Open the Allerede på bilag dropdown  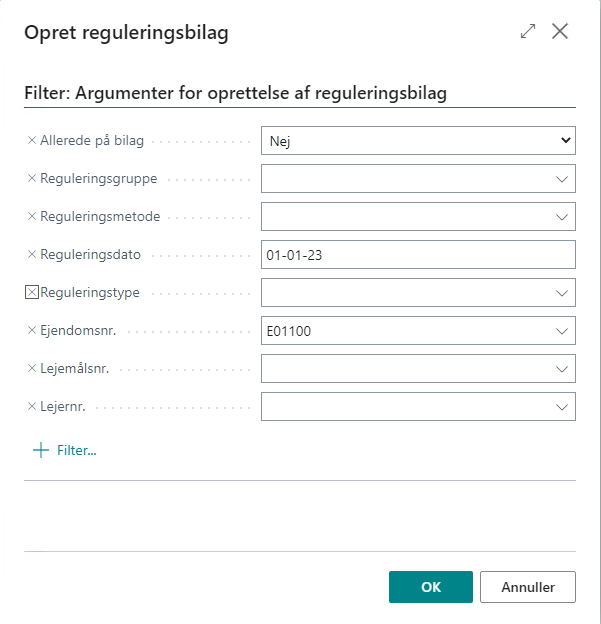pos(418,140)
